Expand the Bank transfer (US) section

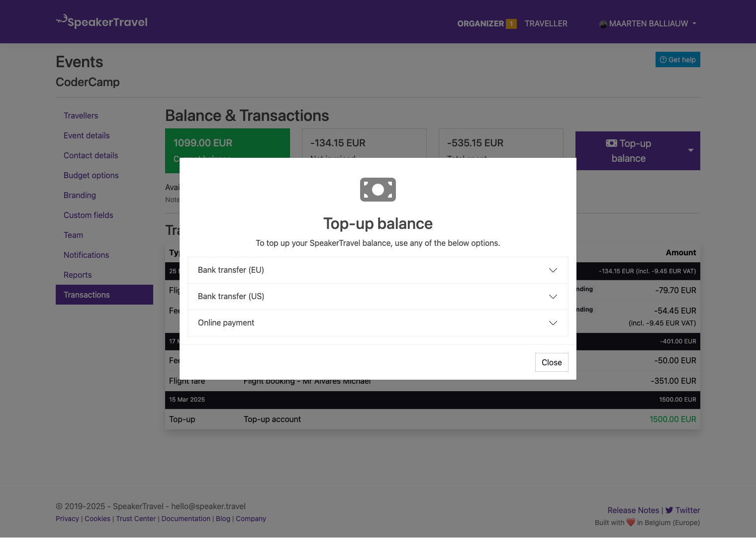378,297
